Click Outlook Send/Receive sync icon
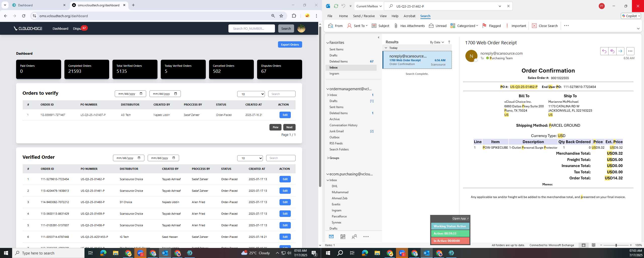The height and width of the screenshot is (258, 644). 336,6
